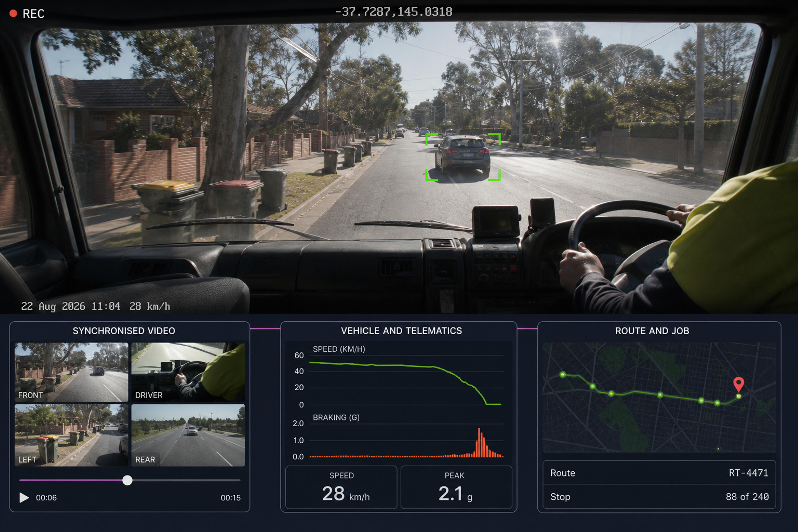Image resolution: width=798 pixels, height=532 pixels.
Task: Click the Stop 88 of 240 row
Action: tap(659, 497)
